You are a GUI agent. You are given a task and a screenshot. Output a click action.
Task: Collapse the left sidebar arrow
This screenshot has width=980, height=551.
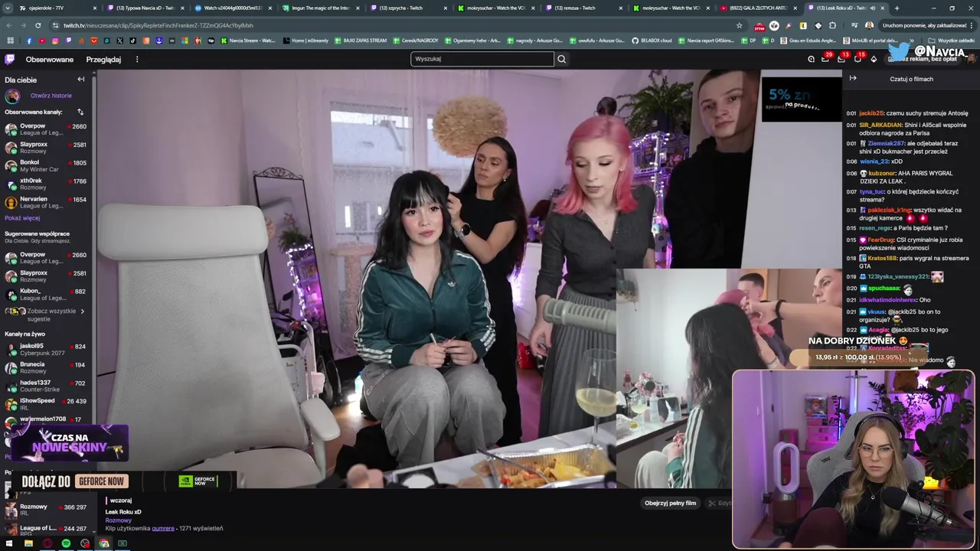(81, 79)
